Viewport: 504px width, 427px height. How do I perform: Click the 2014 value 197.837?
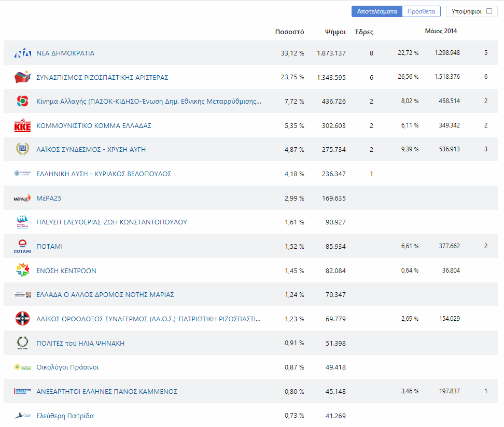click(x=450, y=391)
